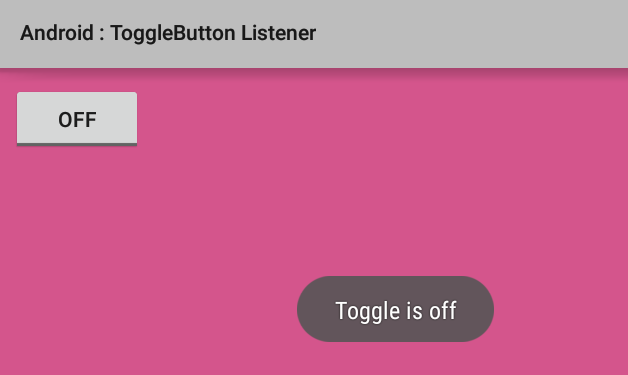Viewport: 628px width, 375px height.
Task: Dismiss the 'Toggle is off' toast message
Action: coord(395,309)
